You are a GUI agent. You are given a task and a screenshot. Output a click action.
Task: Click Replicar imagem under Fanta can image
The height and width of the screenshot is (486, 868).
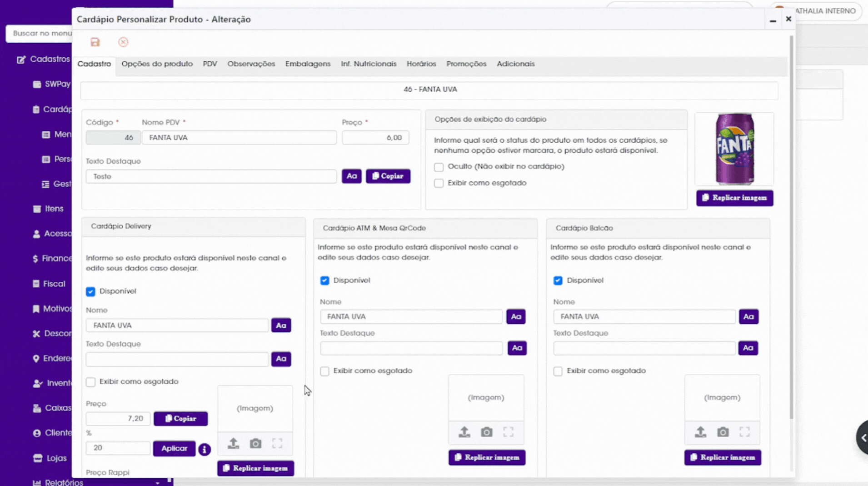pos(734,198)
